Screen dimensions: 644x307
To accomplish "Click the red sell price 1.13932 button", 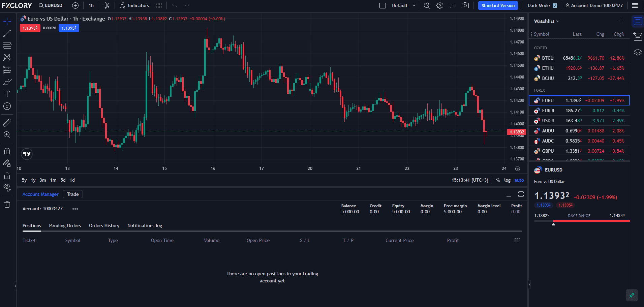I will point(30,28).
